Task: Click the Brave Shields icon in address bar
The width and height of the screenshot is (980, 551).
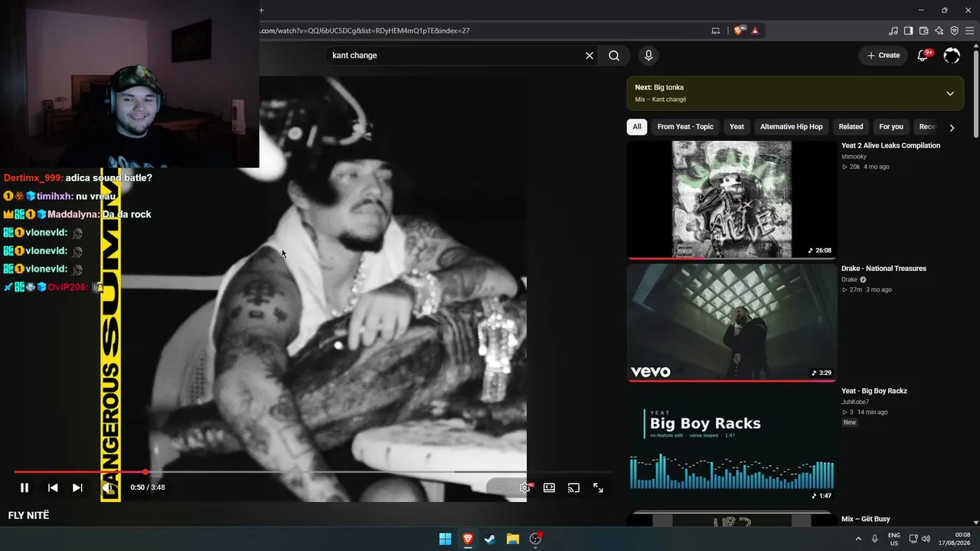Action: coord(738,31)
